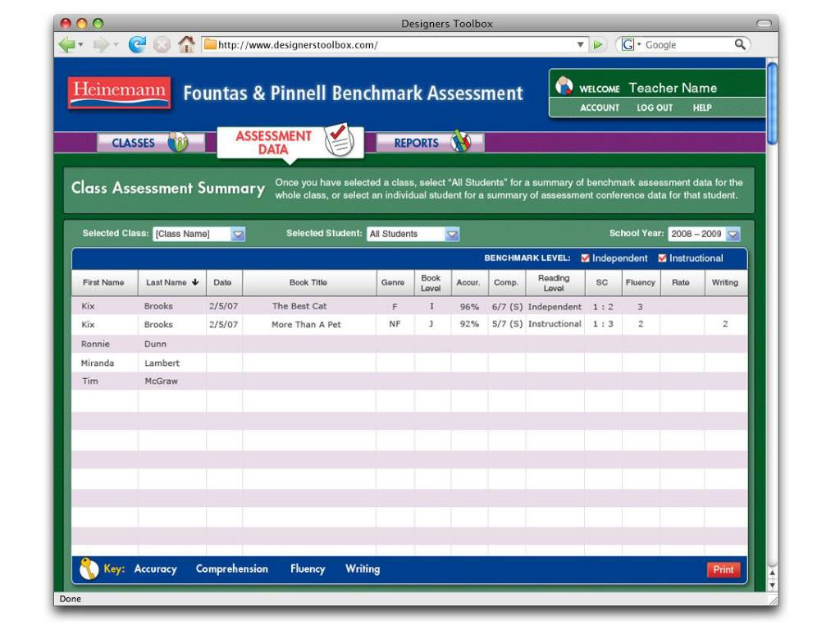The height and width of the screenshot is (630, 840).
Task: Click the magnifying glass search icon
Action: point(740,44)
